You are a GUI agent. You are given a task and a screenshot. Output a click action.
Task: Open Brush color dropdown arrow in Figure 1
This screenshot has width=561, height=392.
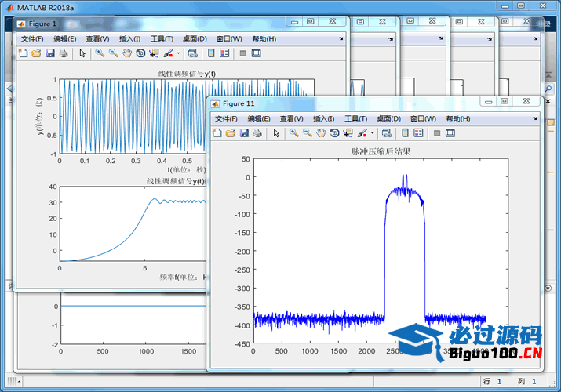[x=178, y=53]
